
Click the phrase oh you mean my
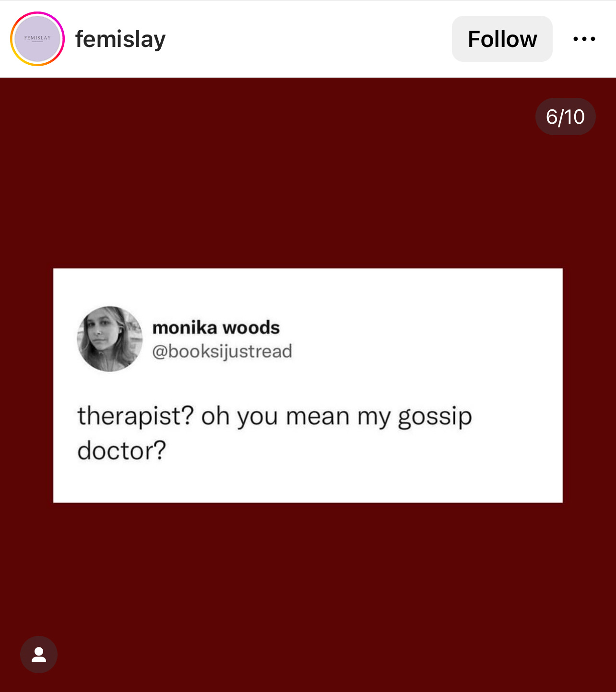(296, 417)
